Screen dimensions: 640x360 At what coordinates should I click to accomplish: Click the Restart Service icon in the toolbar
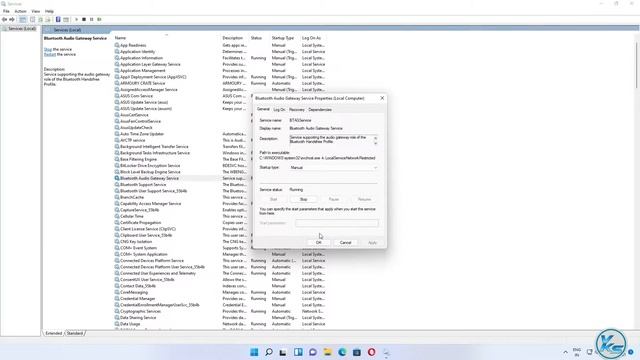[99, 20]
